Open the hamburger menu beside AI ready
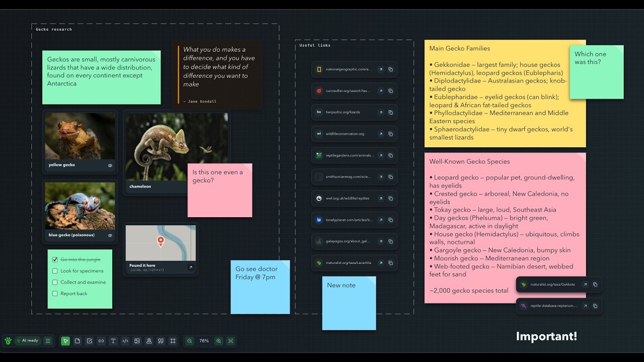Image resolution: width=644 pixels, height=362 pixels. (48, 341)
